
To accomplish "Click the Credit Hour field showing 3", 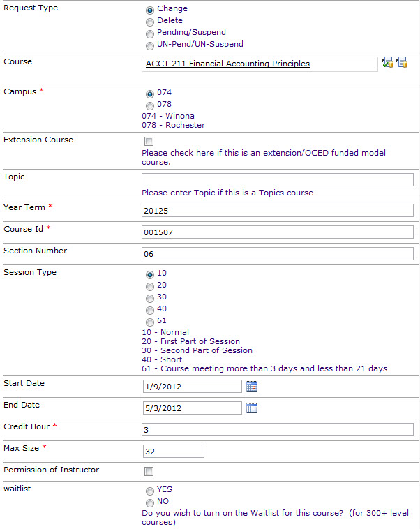I will tap(277, 429).
